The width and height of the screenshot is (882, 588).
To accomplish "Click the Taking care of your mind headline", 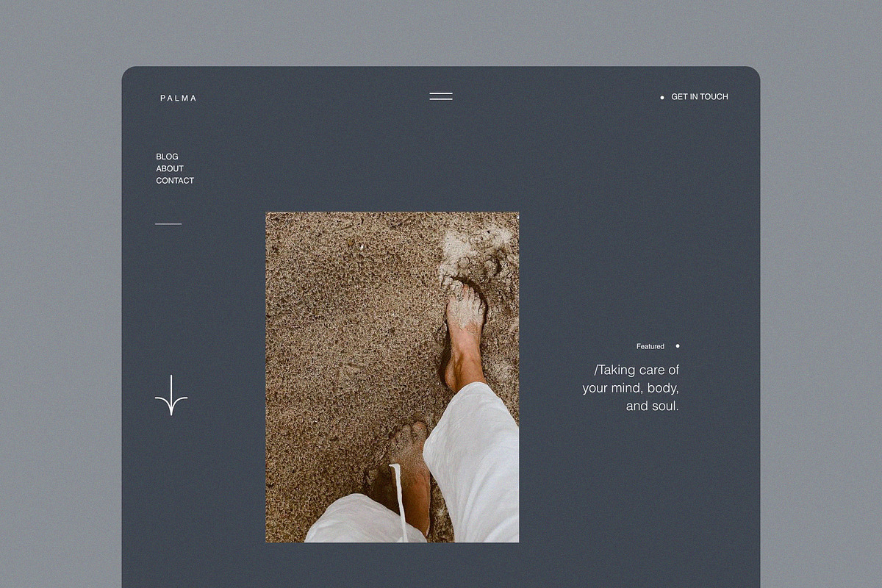I will point(631,387).
